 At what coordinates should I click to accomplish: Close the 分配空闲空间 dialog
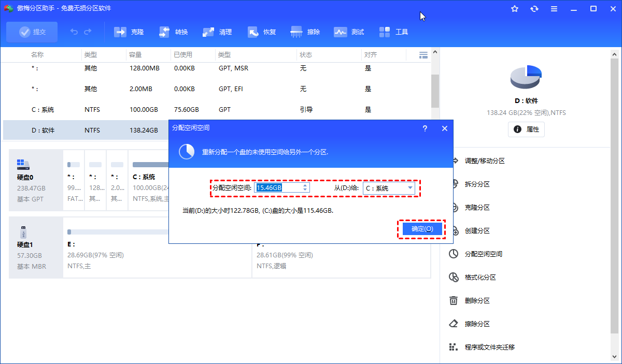click(x=444, y=128)
